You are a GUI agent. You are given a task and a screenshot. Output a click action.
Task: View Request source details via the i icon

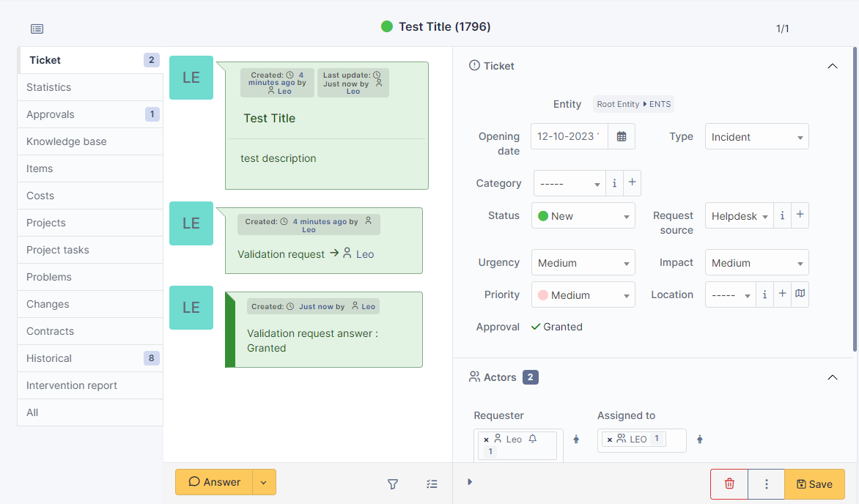(x=782, y=215)
